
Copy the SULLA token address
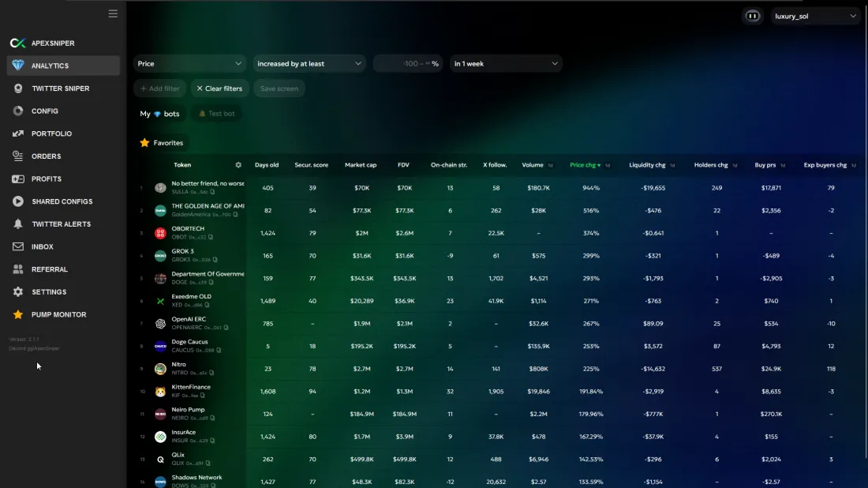pyautogui.click(x=212, y=192)
